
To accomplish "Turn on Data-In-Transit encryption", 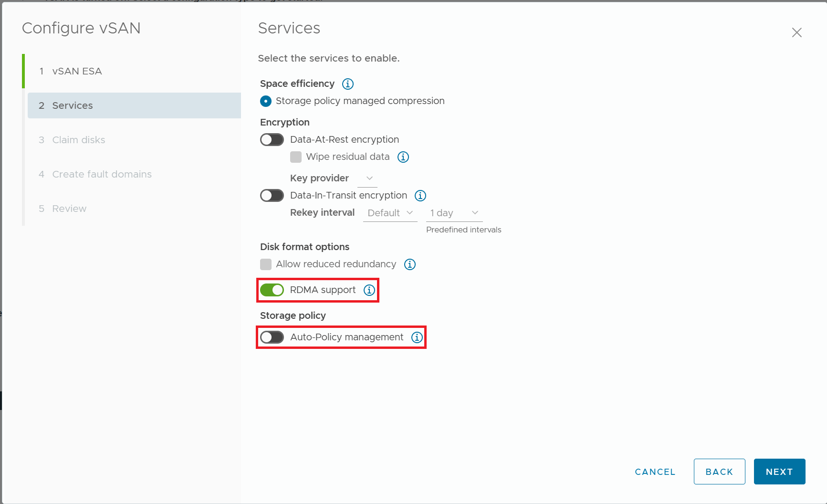I will [272, 195].
